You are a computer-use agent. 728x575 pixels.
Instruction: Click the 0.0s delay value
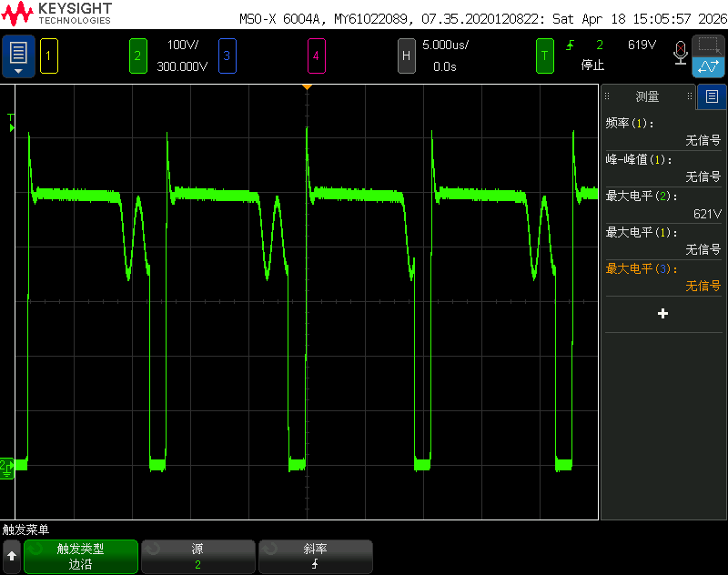445,66
